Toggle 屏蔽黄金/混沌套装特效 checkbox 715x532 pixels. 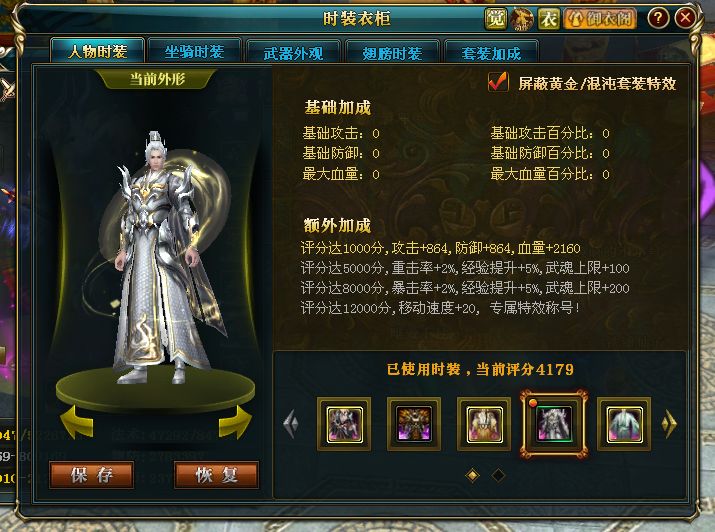497,83
